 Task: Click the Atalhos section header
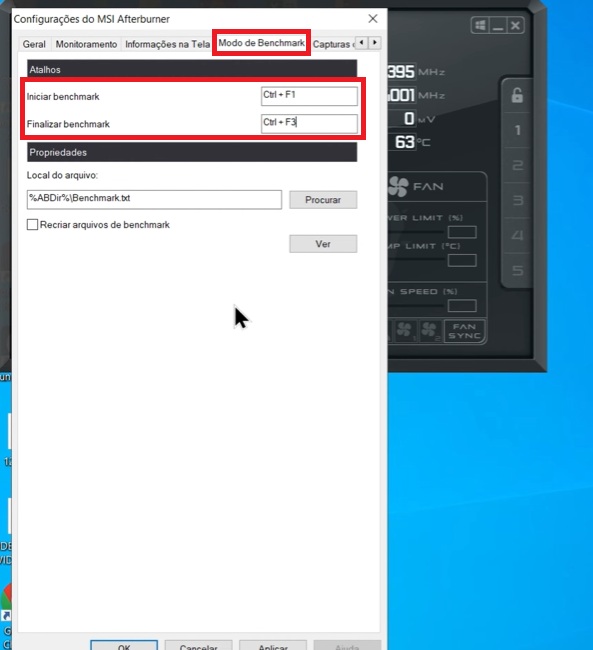[x=192, y=69]
